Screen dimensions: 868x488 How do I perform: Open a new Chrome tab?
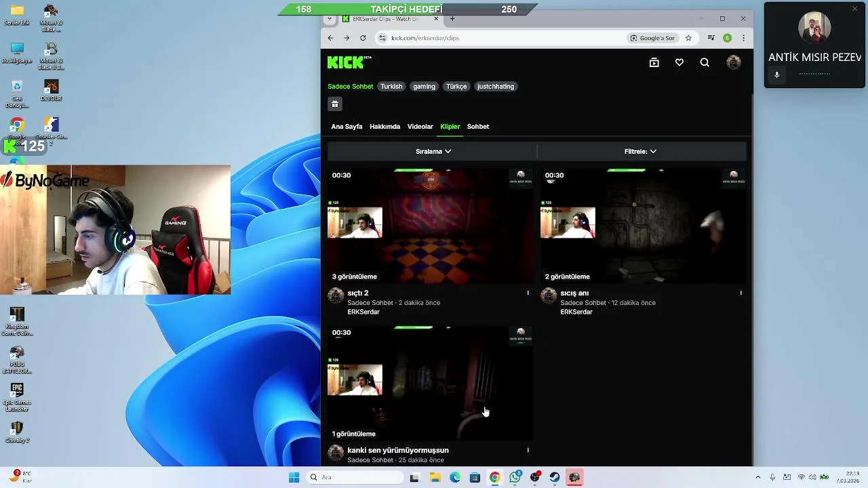coord(452,19)
